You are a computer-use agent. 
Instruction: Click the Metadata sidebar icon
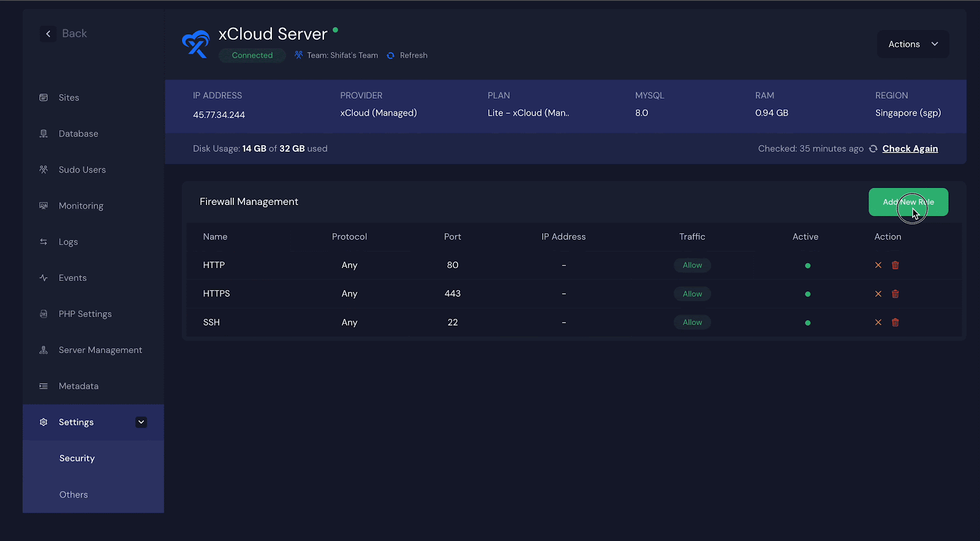tap(43, 386)
